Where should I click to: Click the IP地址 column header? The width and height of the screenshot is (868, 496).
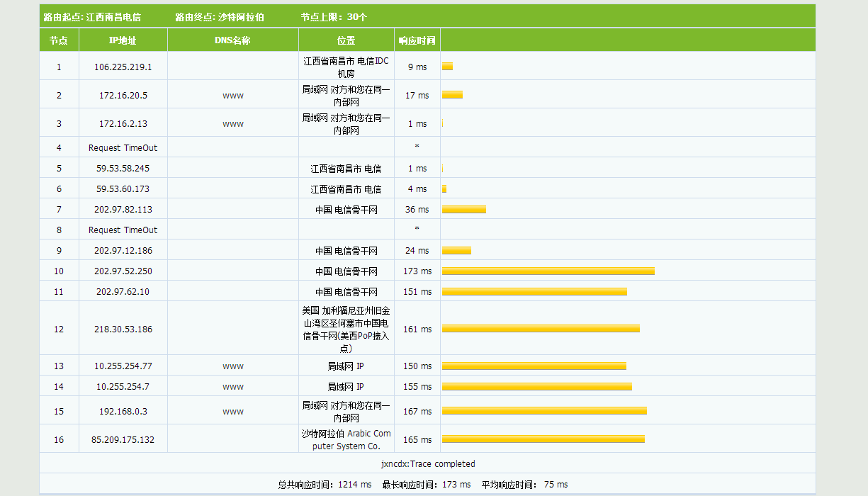(x=123, y=40)
